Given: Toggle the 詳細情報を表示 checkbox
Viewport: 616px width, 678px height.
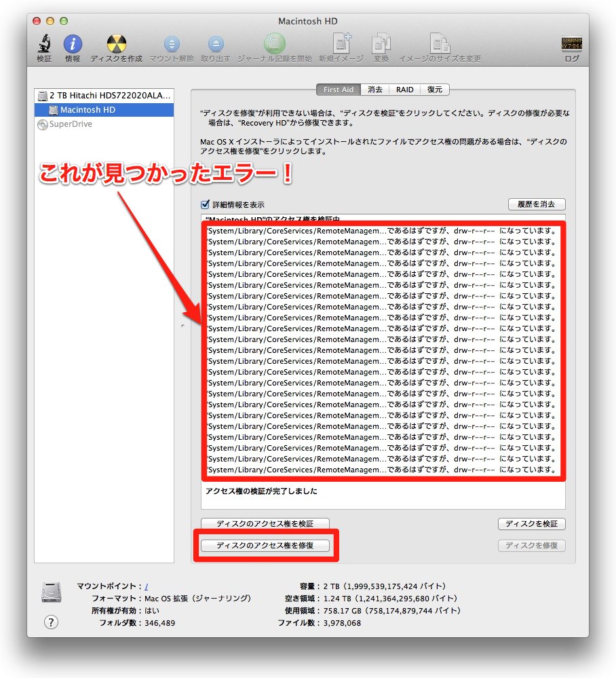Looking at the screenshot, I should (x=206, y=204).
